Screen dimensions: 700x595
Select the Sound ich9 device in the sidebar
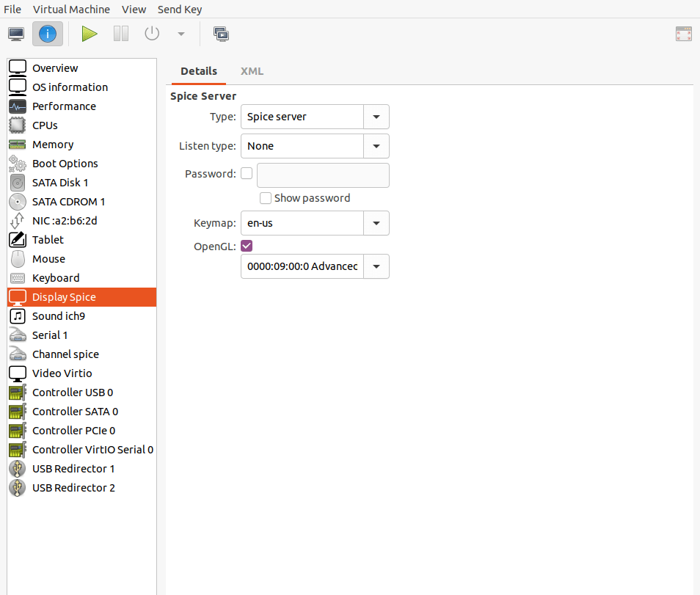(x=59, y=315)
